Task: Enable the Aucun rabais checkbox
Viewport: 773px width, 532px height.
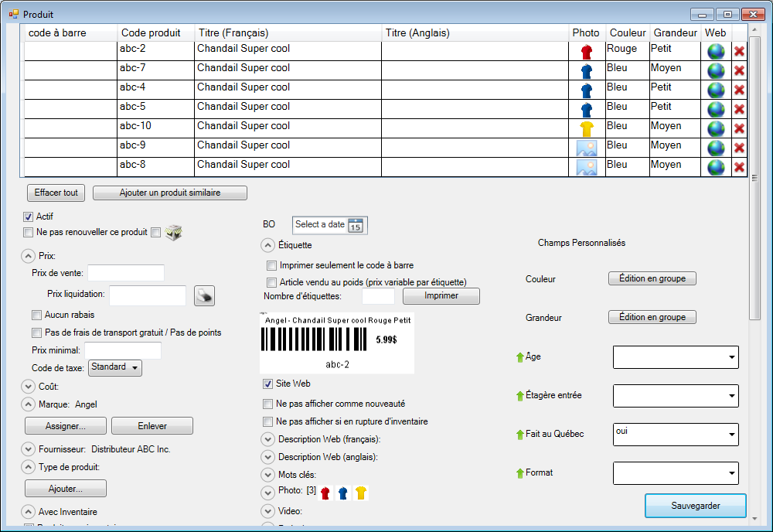Action: click(x=36, y=315)
